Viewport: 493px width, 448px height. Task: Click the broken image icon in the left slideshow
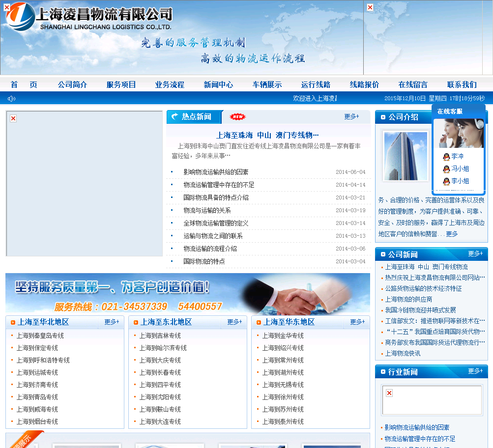13,118
